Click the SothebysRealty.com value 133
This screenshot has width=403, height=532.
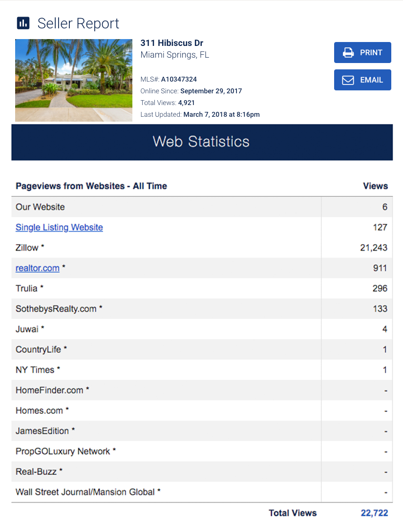(380, 309)
